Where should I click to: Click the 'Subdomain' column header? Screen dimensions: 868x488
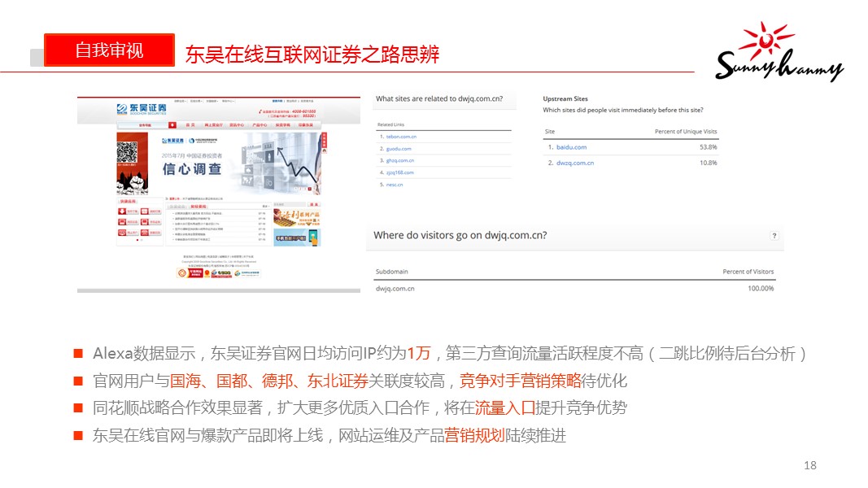point(392,272)
